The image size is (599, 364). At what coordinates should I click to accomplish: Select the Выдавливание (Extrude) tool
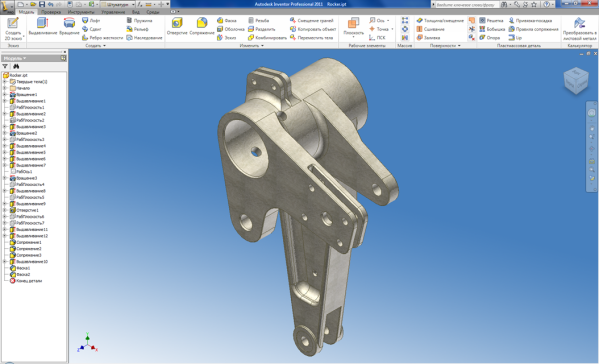tap(42, 27)
